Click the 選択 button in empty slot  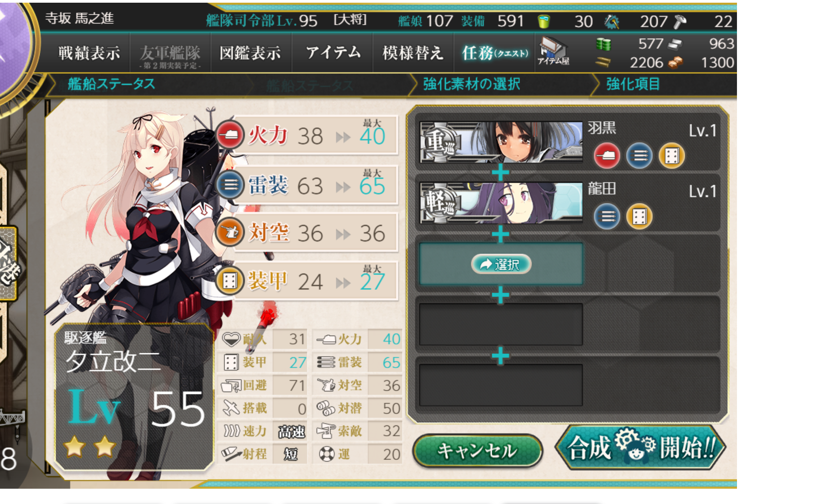(x=501, y=264)
